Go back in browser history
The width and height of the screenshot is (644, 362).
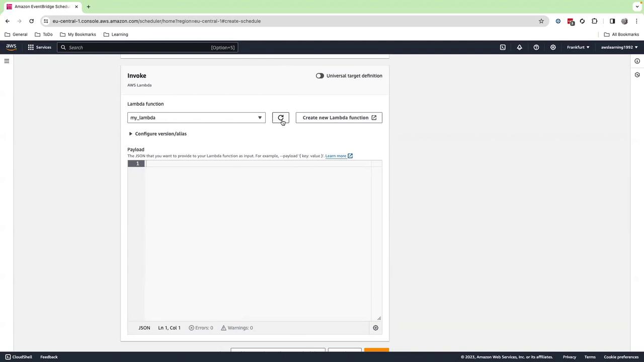point(7,21)
